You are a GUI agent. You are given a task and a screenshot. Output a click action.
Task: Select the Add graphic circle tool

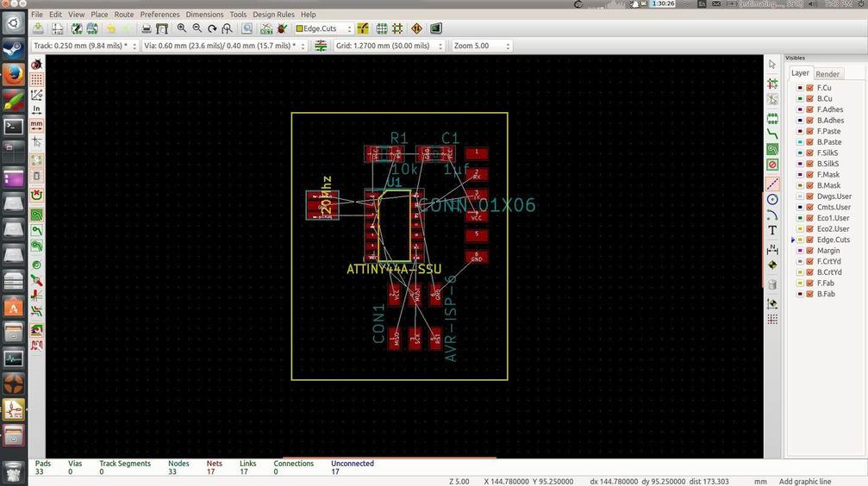pyautogui.click(x=773, y=199)
